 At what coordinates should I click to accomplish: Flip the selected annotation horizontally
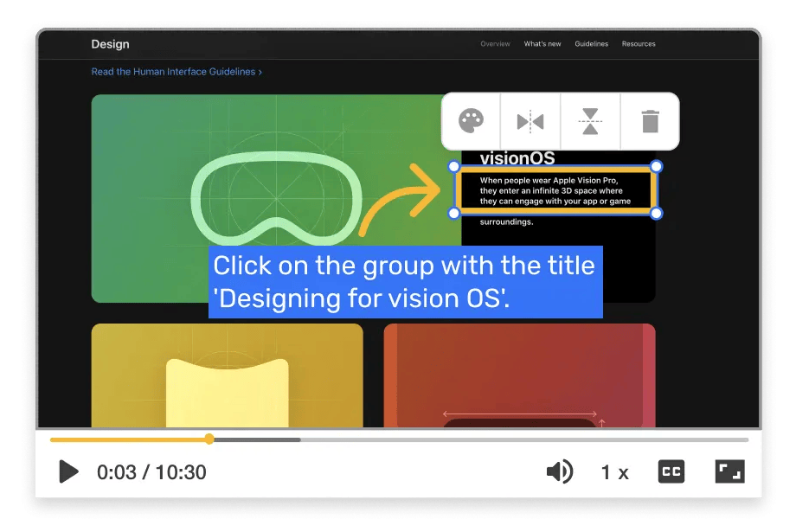[530, 121]
